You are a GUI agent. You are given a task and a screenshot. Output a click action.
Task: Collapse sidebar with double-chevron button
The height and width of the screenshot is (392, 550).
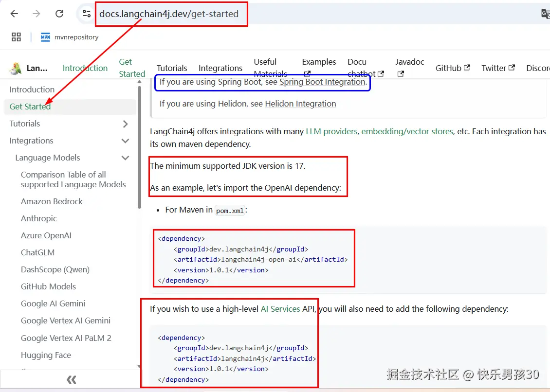point(71,380)
